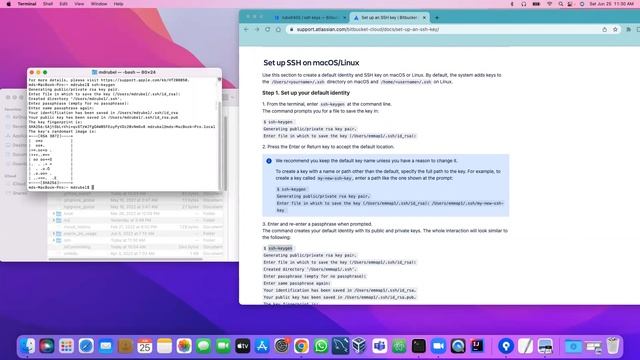This screenshot has height=360, width=640.
Task: Open the View menu
Action: click(79, 4)
